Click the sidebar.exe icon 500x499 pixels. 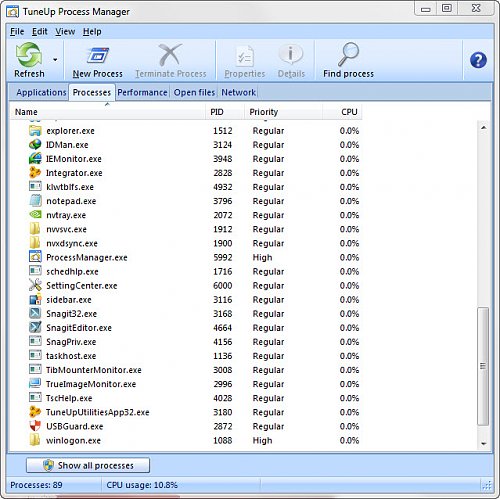[35, 299]
